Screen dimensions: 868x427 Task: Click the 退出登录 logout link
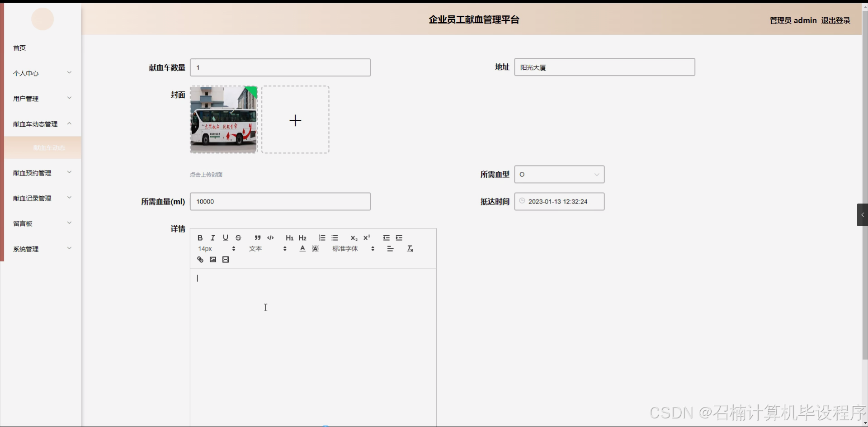tap(835, 20)
